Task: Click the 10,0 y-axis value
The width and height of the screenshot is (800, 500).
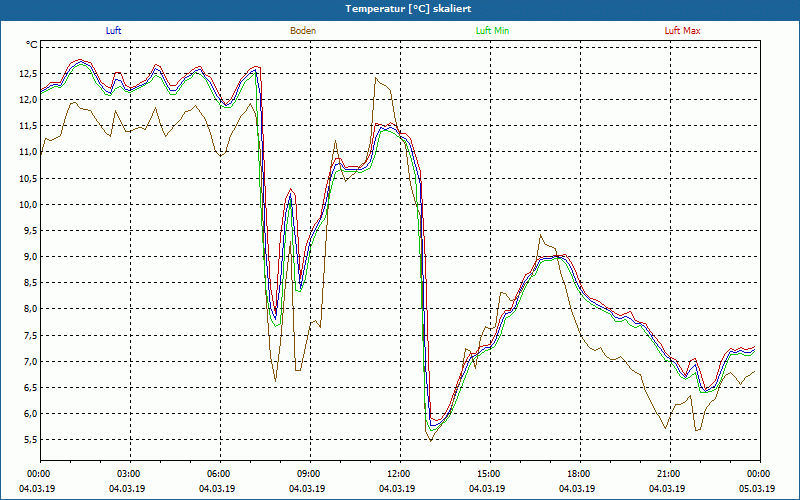Action: (x=28, y=205)
